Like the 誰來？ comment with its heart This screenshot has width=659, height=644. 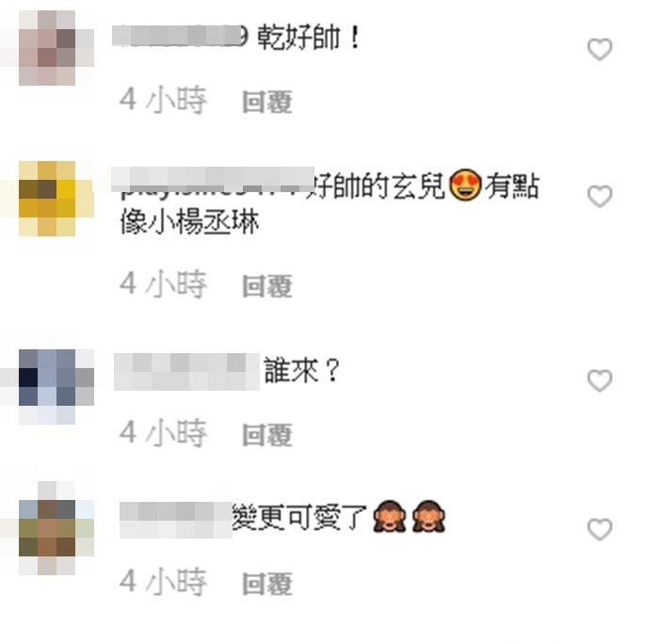(x=600, y=380)
